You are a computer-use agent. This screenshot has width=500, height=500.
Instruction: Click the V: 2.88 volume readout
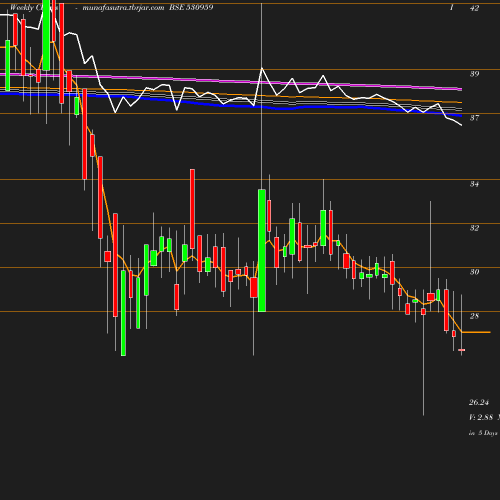(481, 417)
